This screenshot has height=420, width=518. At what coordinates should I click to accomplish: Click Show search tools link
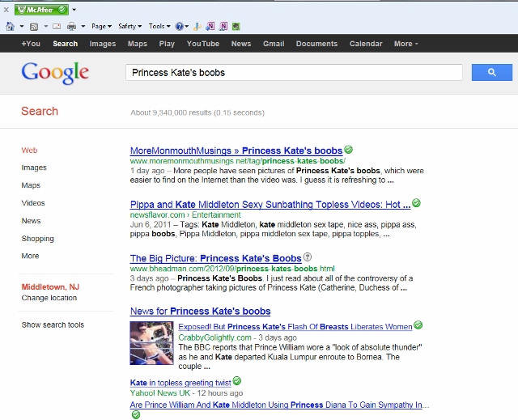tap(53, 325)
